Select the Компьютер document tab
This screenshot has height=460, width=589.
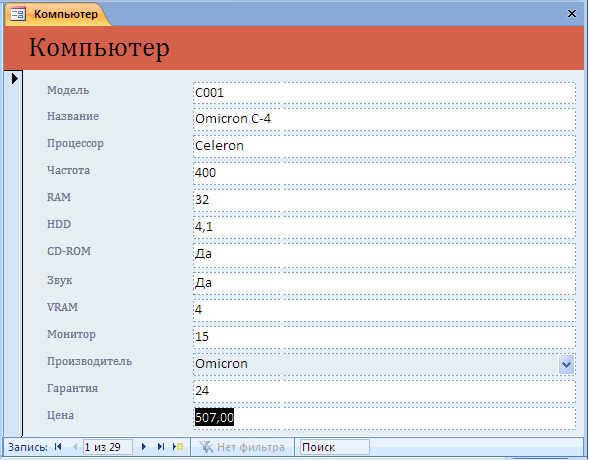pos(58,14)
